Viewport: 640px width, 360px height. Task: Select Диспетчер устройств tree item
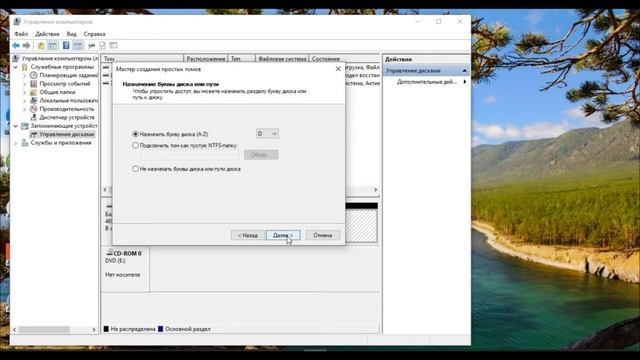coord(67,118)
